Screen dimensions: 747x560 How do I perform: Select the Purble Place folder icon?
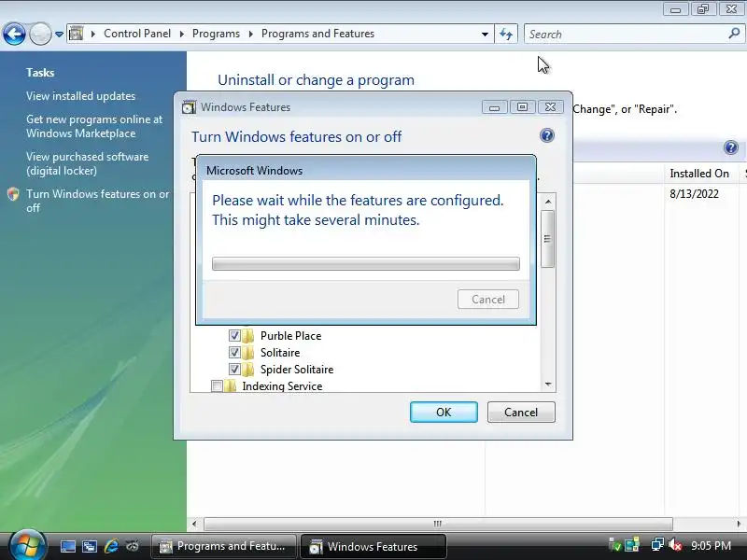tap(247, 336)
